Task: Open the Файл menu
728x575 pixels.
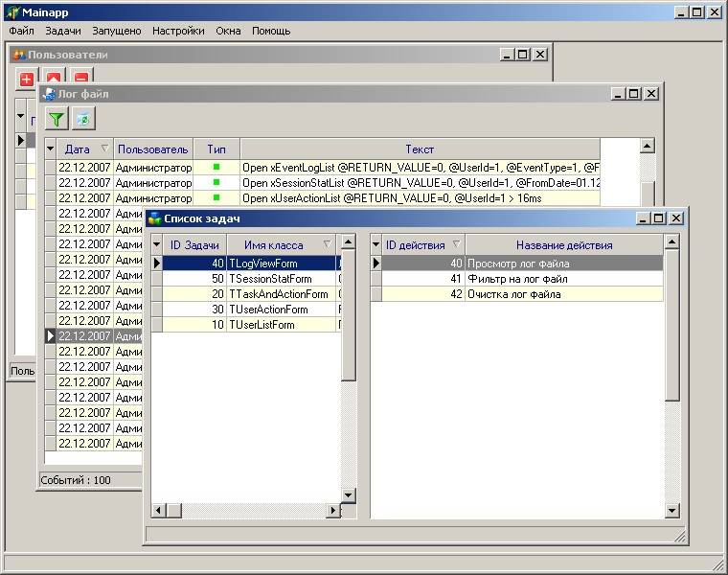Action: click(x=21, y=31)
